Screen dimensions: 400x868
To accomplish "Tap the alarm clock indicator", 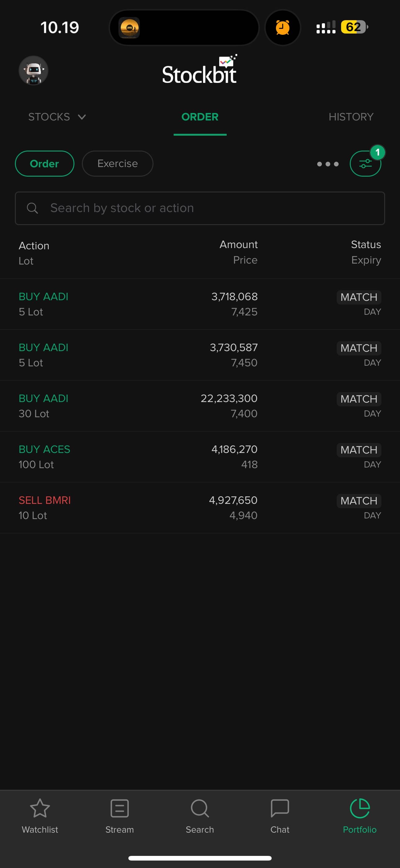I will pos(282,27).
